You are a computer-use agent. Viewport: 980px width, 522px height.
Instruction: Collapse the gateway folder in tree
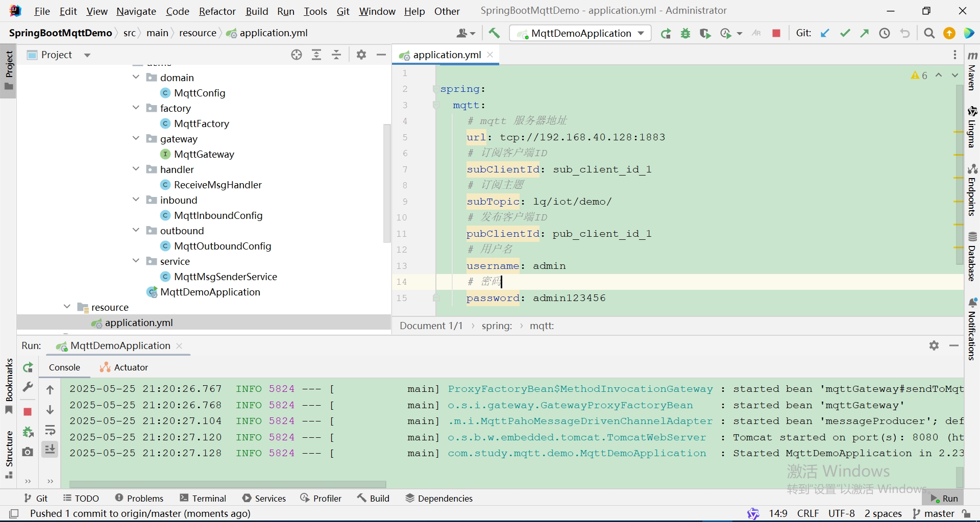coord(136,138)
